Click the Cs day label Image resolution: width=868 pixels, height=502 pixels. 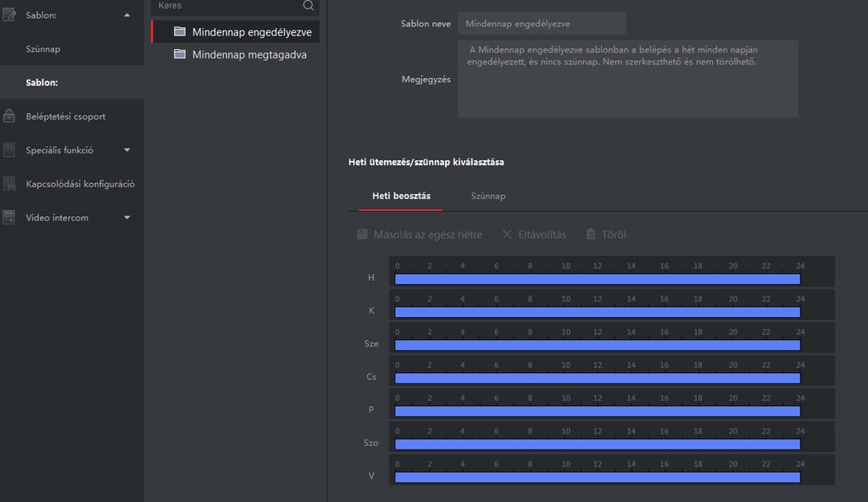(371, 376)
